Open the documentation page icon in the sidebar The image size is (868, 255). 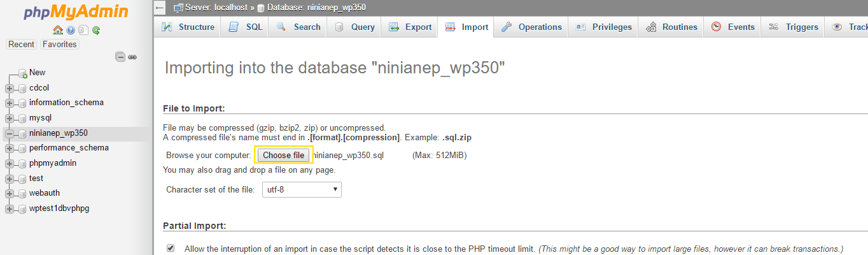pyautogui.click(x=83, y=30)
